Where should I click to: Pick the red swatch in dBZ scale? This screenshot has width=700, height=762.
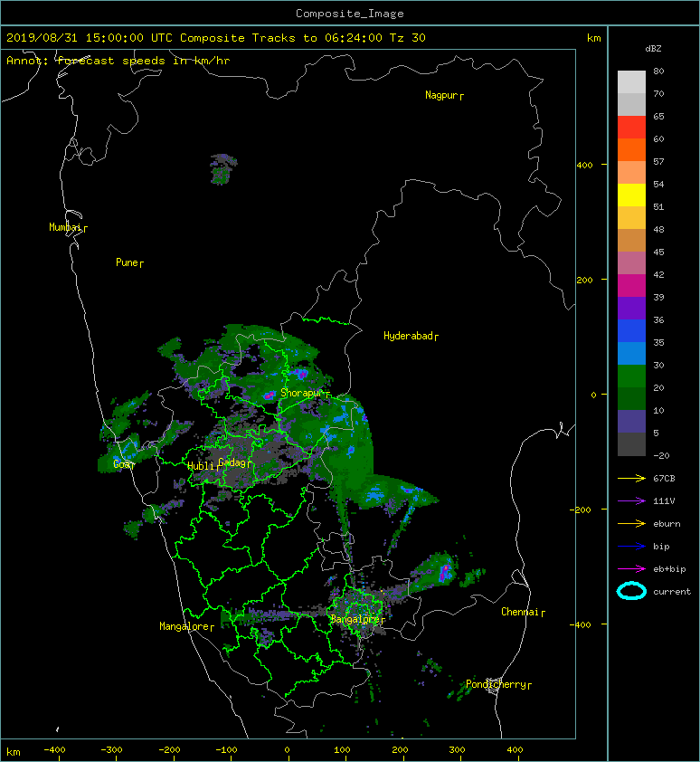(x=631, y=128)
